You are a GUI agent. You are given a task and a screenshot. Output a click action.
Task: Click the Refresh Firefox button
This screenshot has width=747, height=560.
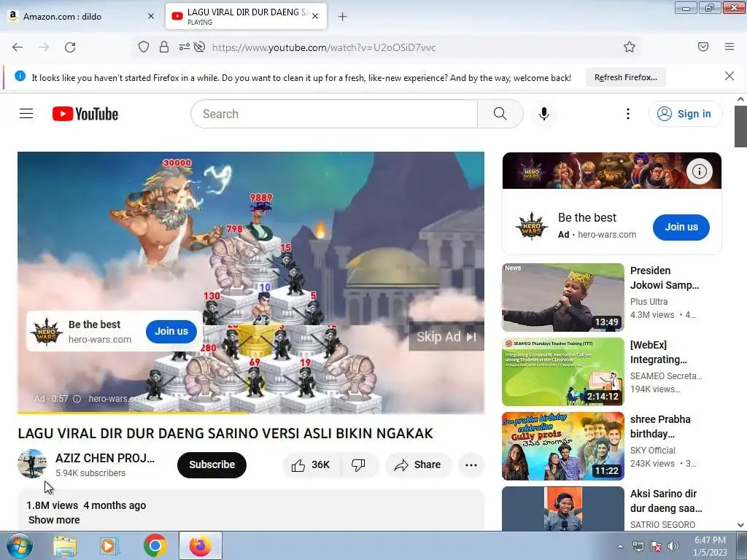(x=625, y=77)
